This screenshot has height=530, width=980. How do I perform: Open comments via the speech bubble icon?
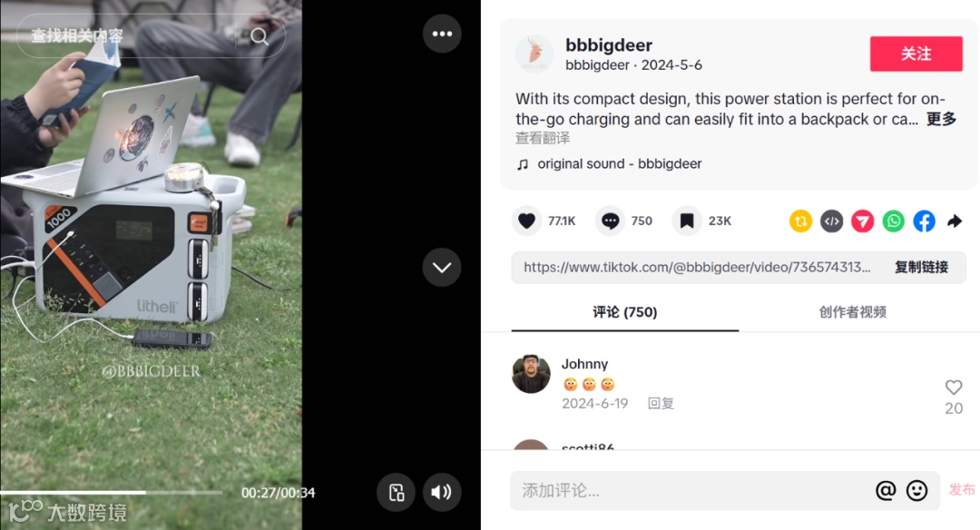pyautogui.click(x=610, y=221)
